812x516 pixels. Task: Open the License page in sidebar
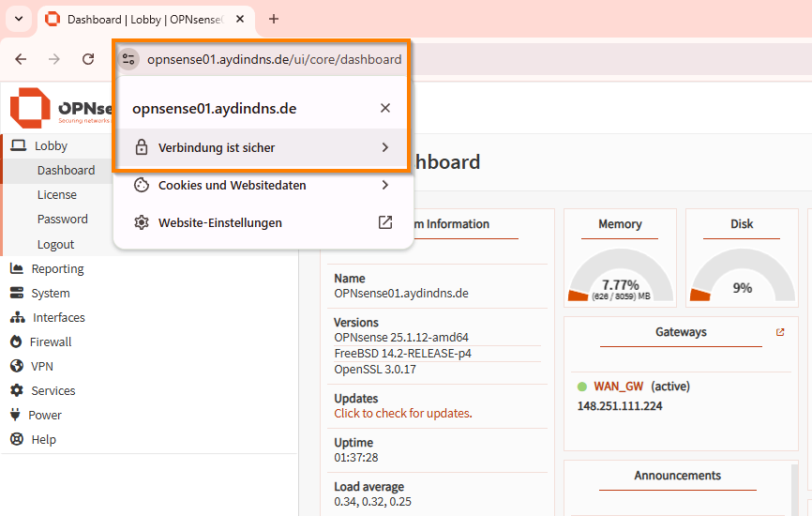pyautogui.click(x=57, y=195)
